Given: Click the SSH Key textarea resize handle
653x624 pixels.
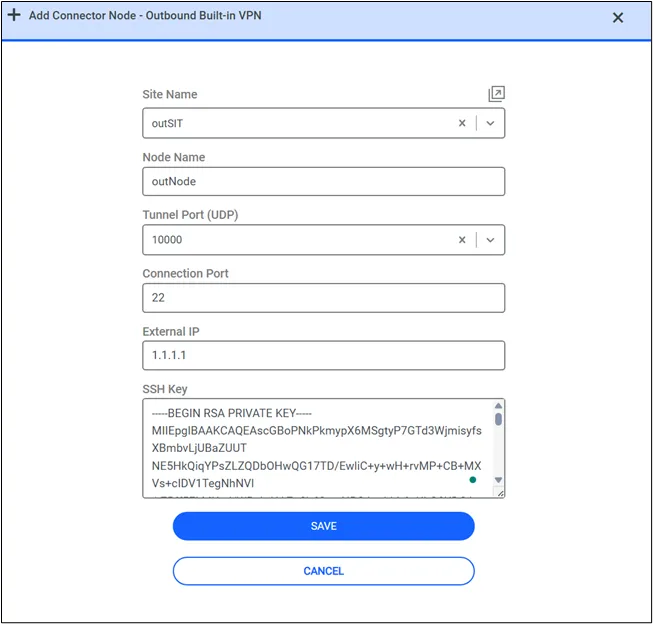Looking at the screenshot, I should [500, 493].
